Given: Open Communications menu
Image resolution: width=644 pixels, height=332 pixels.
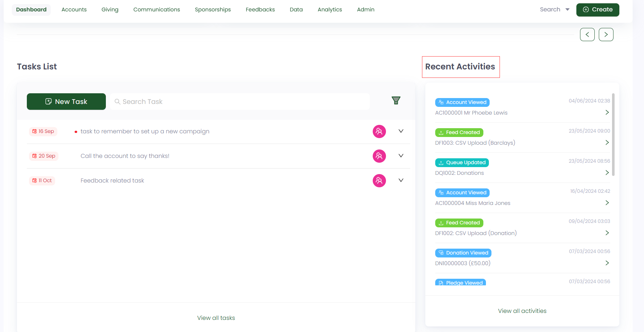Looking at the screenshot, I should click(157, 10).
